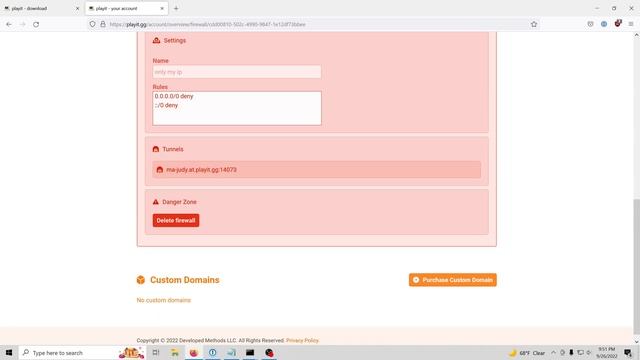
Task: Open File Explorer from the taskbar
Action: coord(175,353)
